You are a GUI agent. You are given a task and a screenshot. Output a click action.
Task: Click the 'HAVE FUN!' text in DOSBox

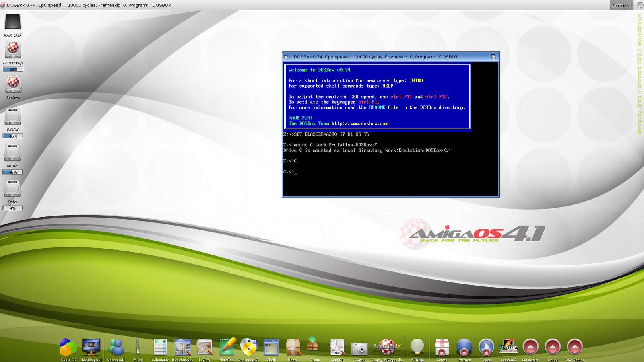(301, 118)
